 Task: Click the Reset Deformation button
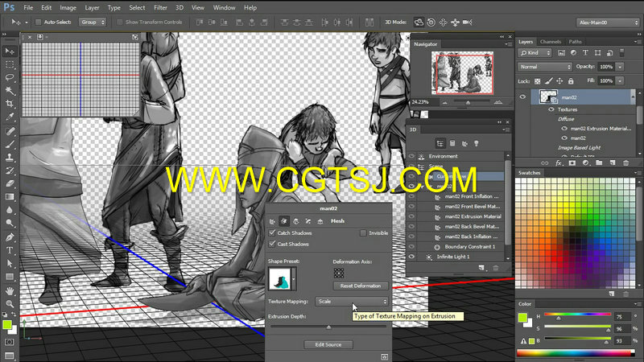[x=360, y=286]
